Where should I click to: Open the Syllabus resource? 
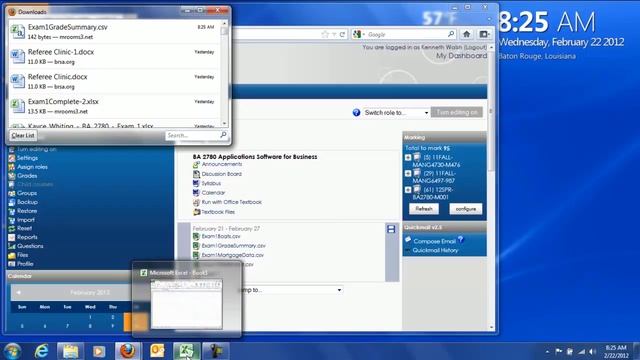pyautogui.click(x=211, y=184)
